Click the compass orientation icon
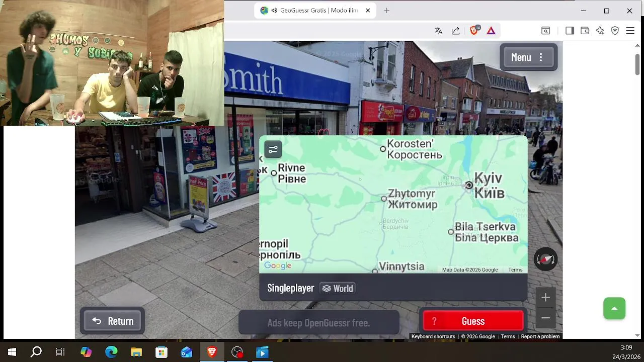The height and width of the screenshot is (362, 644). pos(545,259)
